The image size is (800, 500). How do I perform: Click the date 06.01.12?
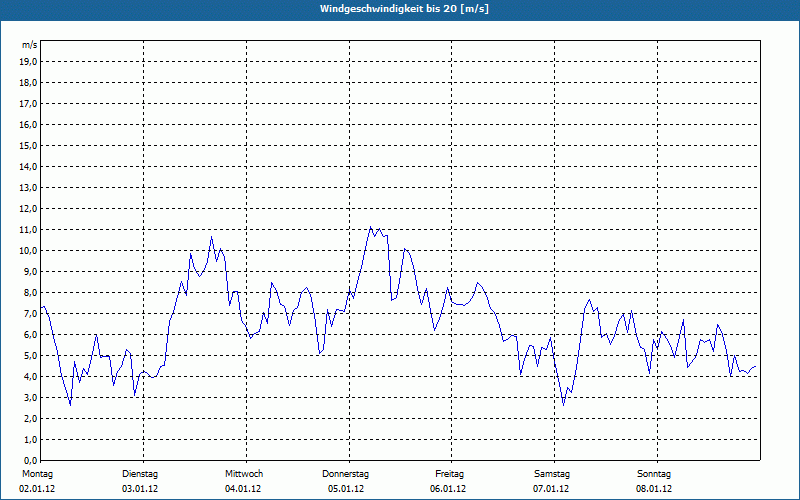[448, 489]
